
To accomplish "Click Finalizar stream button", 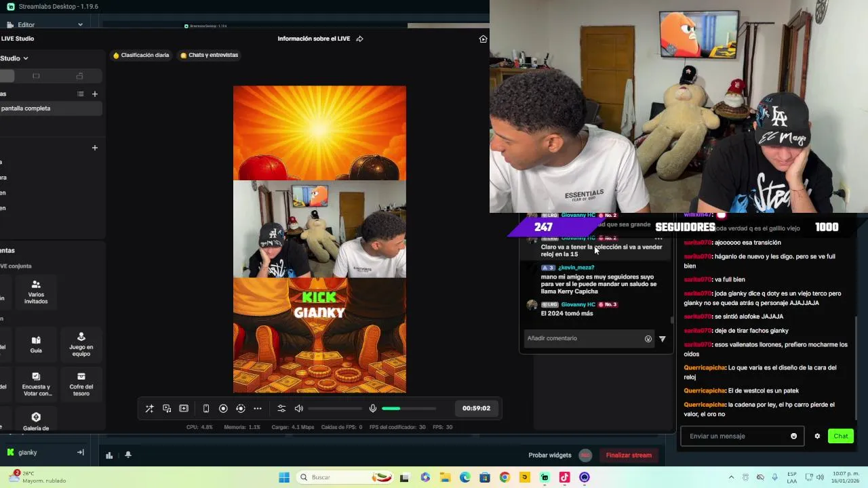I will pyautogui.click(x=629, y=455).
